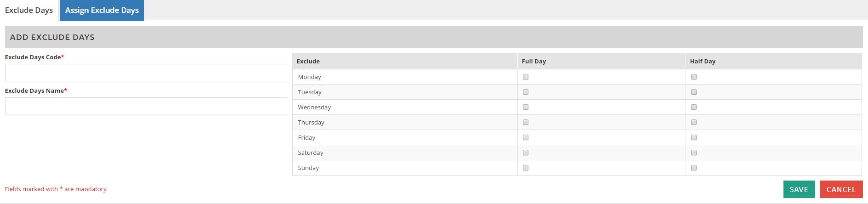Screen dimensions: 868x204
Task: Enable Full Day for Tuesday
Action: (526, 92)
